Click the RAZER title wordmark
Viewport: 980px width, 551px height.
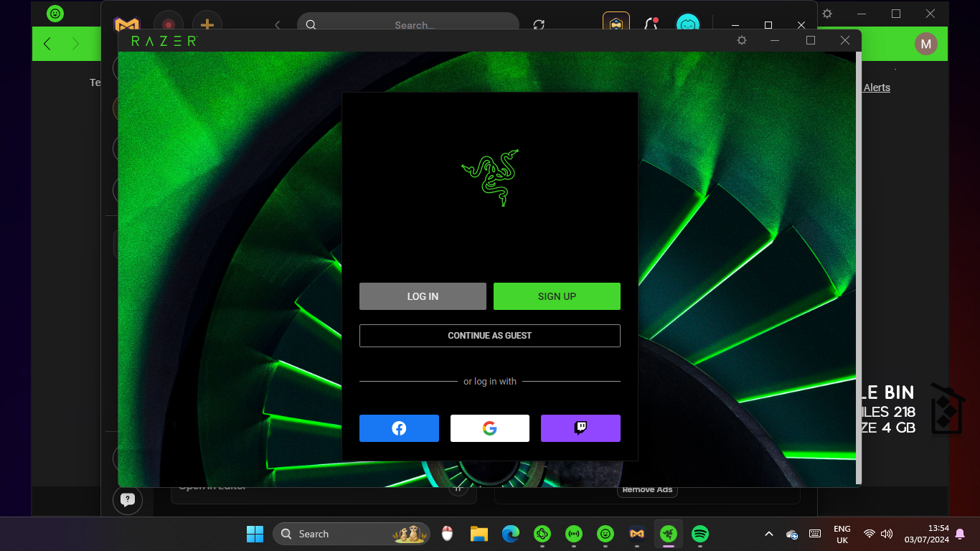tap(164, 41)
